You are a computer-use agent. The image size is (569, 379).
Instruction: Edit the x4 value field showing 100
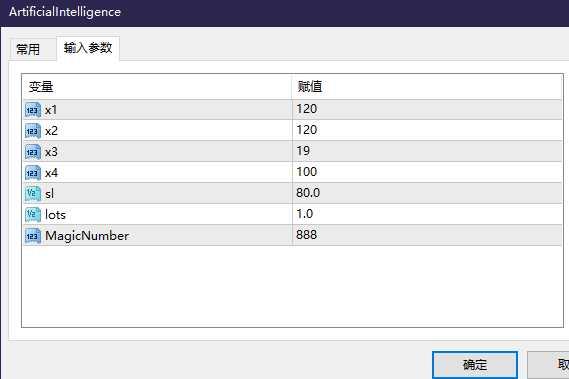point(427,172)
